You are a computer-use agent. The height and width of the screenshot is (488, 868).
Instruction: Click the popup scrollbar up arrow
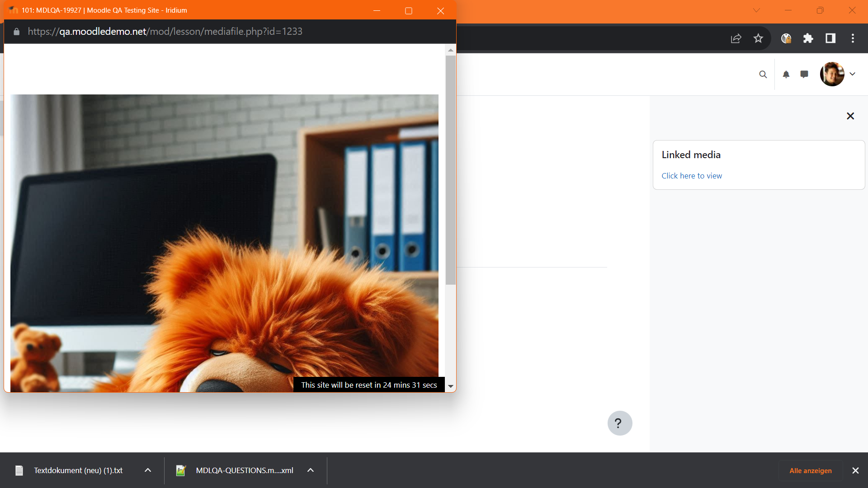click(451, 50)
